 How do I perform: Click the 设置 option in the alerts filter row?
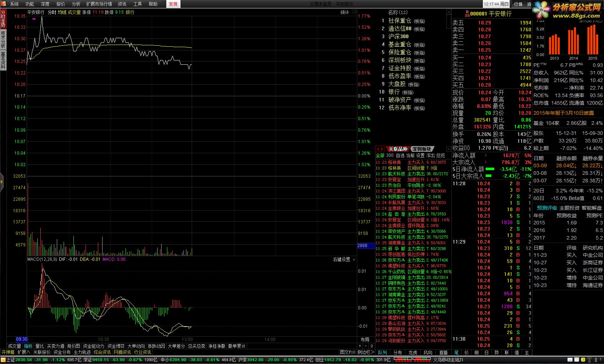pyautogui.click(x=420, y=156)
